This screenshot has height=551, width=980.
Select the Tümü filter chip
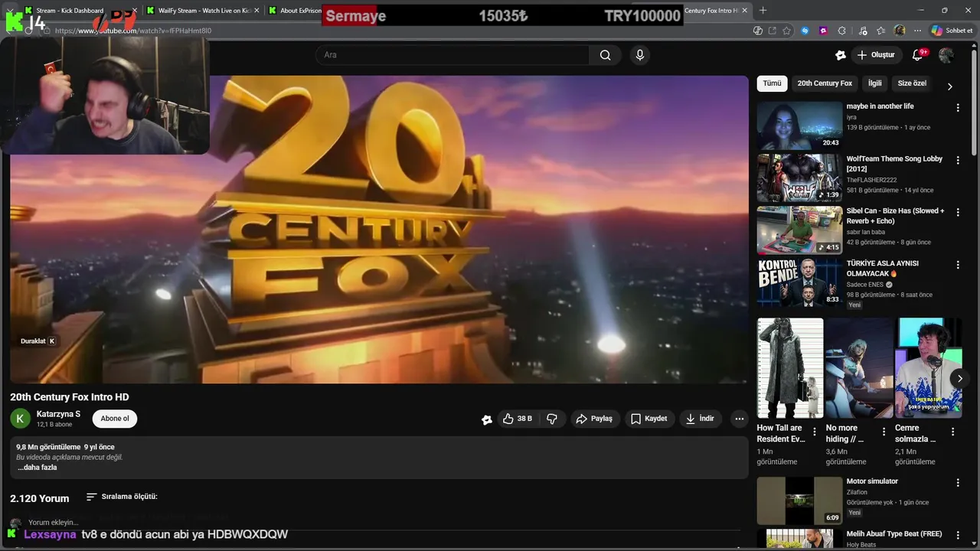pos(772,83)
